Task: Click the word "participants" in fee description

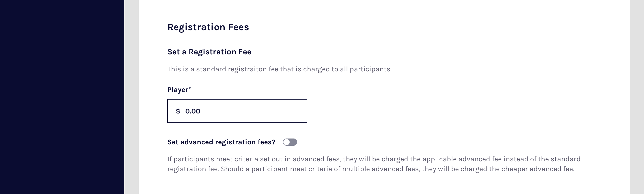Action: [370, 69]
